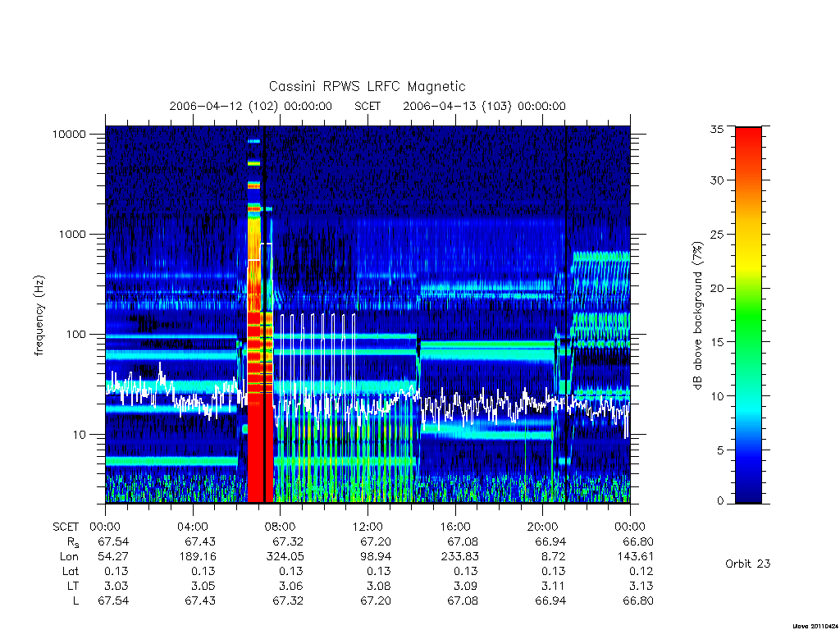Click the plot title Cassini RPWS LRFC Magnetic

tap(367, 86)
